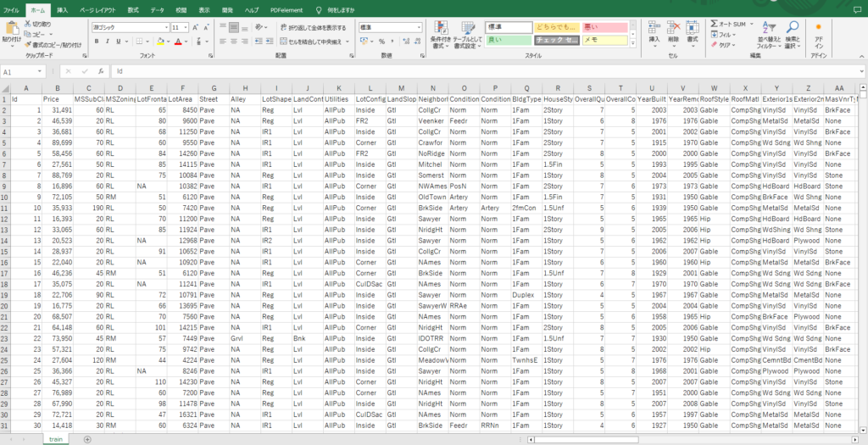Screen dimensions: 868x445
Task: Click the insert function fx icon
Action: click(x=100, y=71)
